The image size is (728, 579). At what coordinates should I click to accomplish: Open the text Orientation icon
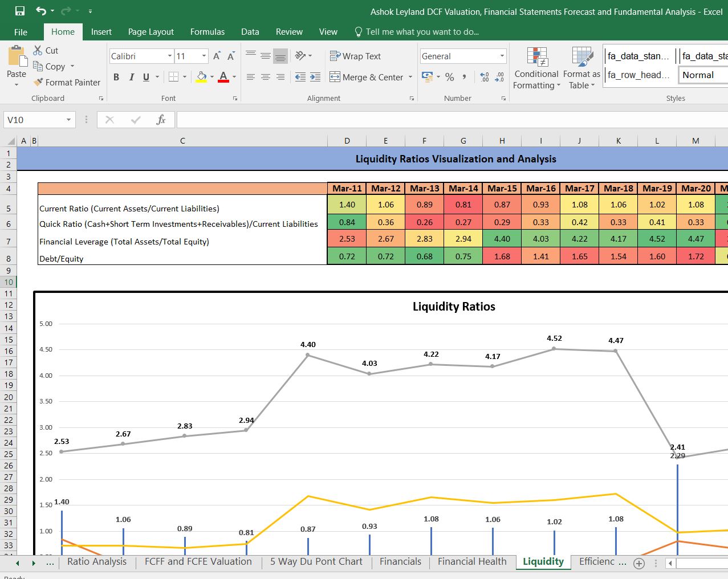click(300, 56)
